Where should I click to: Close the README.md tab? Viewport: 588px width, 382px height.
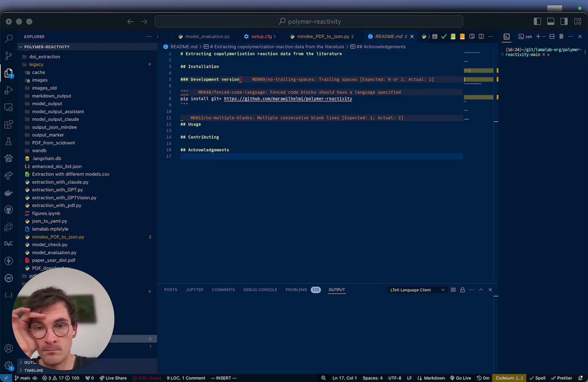[412, 36]
